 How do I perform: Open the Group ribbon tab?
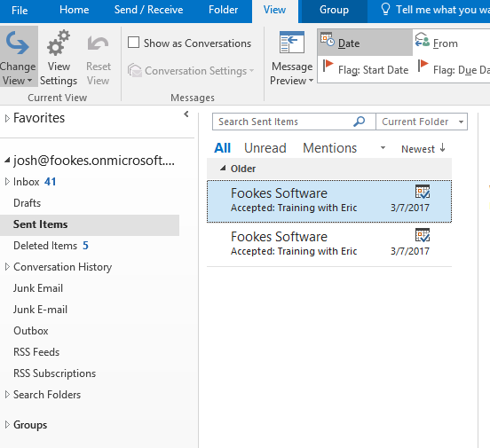pos(334,10)
